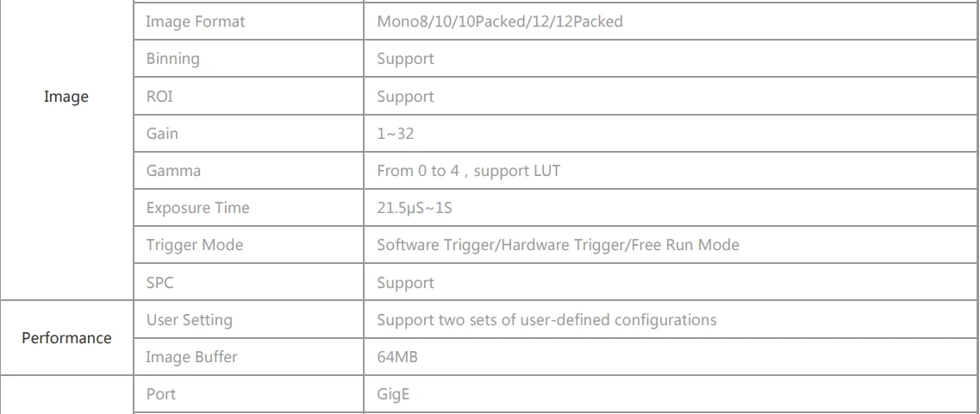Select the Mono8/10/10Packed/12/12Packed value text

pos(500,22)
